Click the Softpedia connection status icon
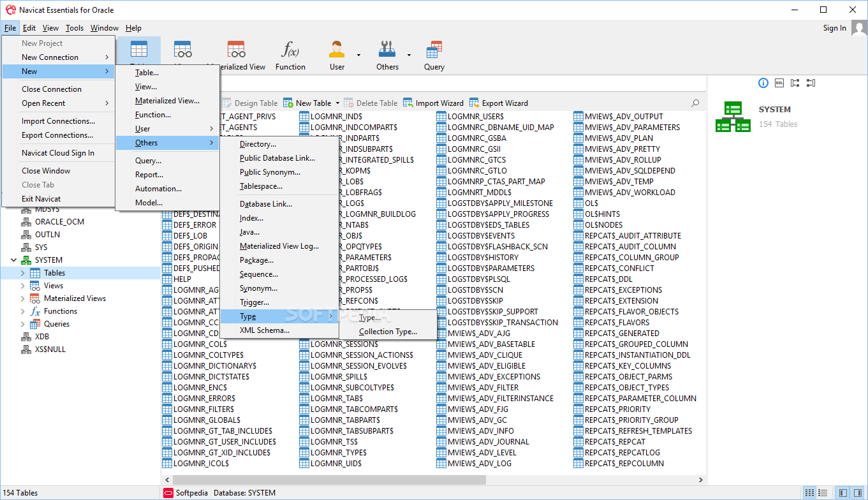868x500 pixels. [169, 493]
